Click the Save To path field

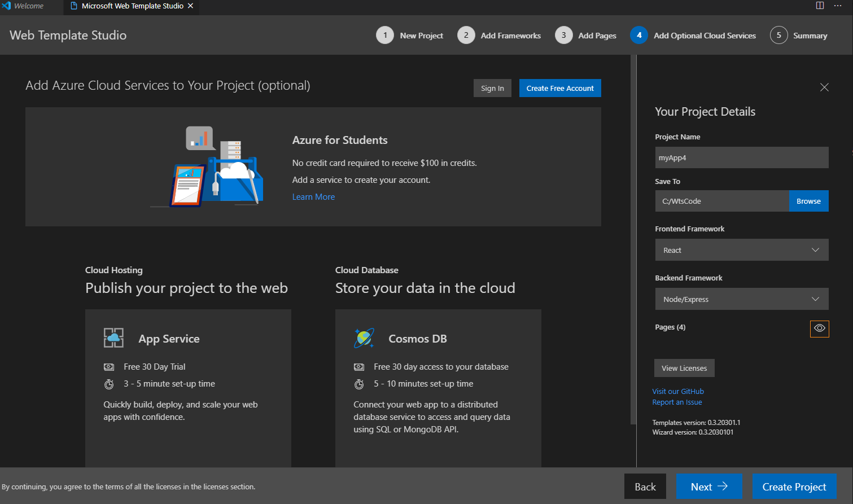[x=722, y=201]
